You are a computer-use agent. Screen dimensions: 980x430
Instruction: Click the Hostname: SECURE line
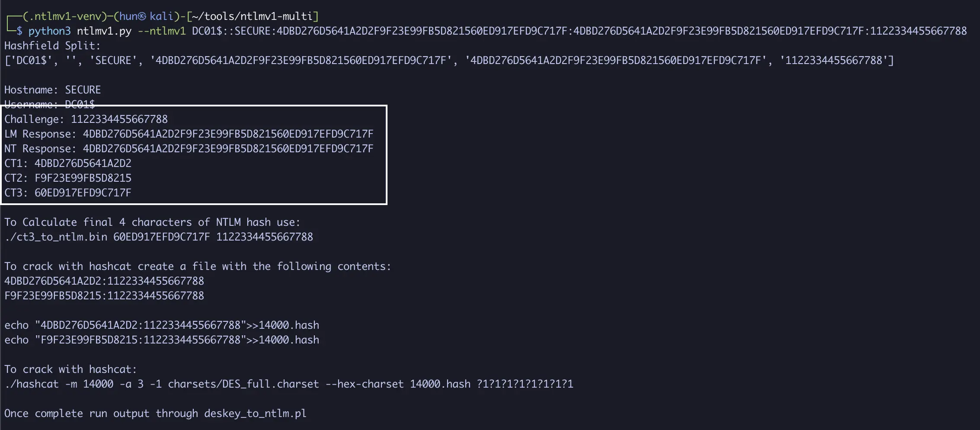click(x=52, y=90)
